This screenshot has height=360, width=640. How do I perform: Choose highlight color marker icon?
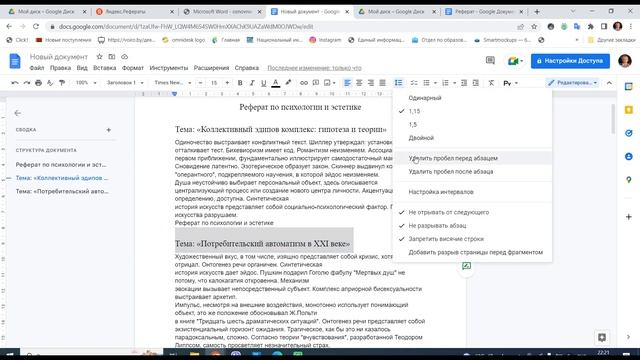click(288, 83)
